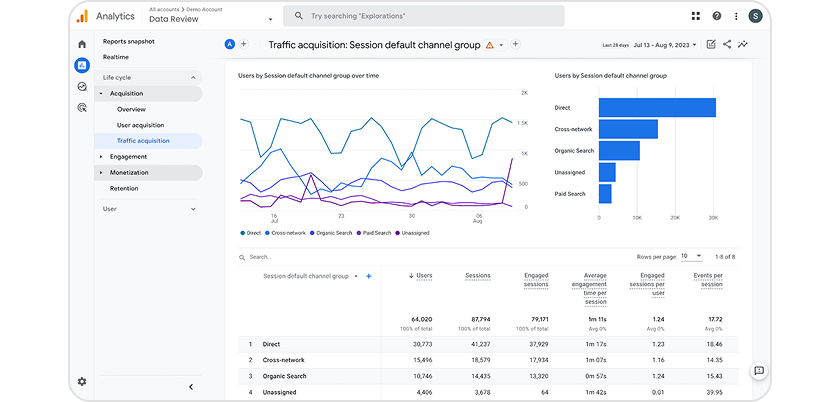Open the Advertising icon in left rail
The width and height of the screenshot is (840, 402).
[x=81, y=107]
